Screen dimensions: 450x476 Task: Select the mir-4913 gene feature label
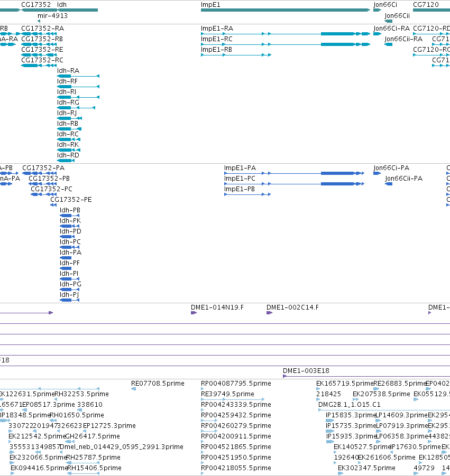(x=52, y=16)
